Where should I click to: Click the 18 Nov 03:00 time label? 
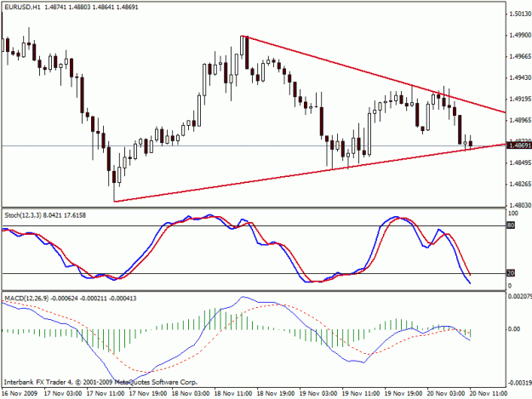point(191,394)
